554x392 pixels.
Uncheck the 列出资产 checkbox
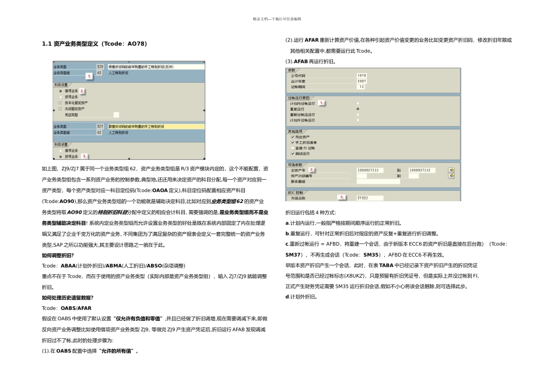(x=293, y=137)
